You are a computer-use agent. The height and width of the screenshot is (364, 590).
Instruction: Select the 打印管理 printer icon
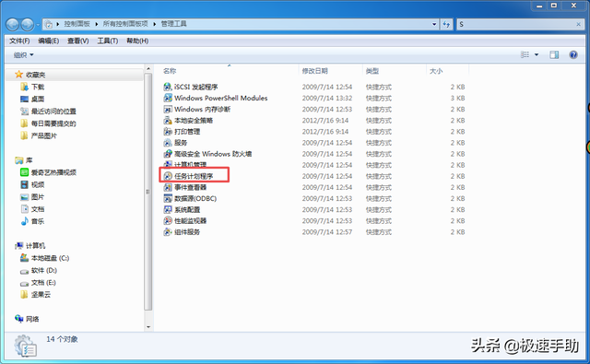pyautogui.click(x=168, y=132)
